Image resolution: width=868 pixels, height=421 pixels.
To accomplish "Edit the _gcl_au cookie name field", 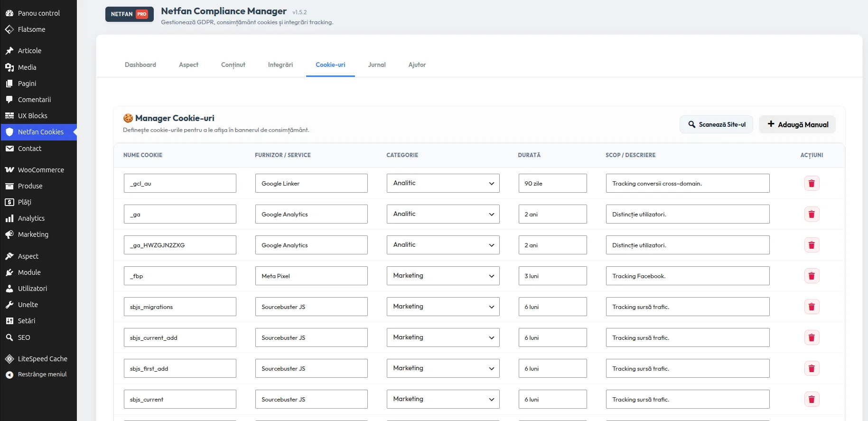I will (180, 183).
